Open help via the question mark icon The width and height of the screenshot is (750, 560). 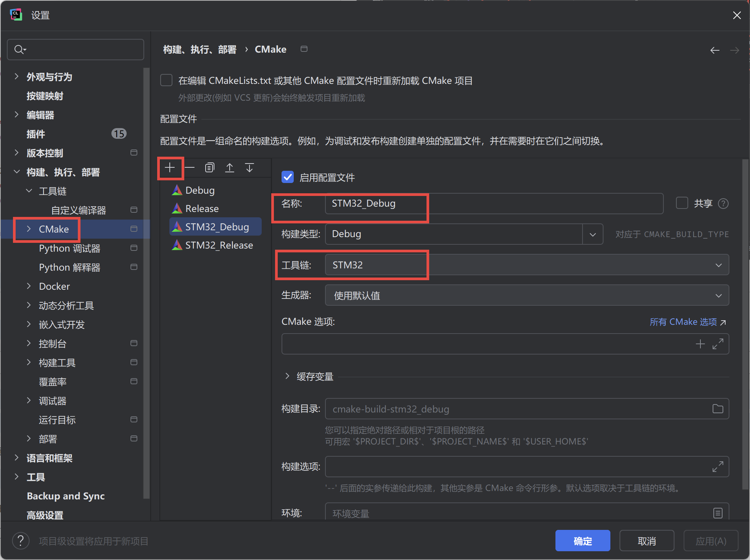pos(21,541)
